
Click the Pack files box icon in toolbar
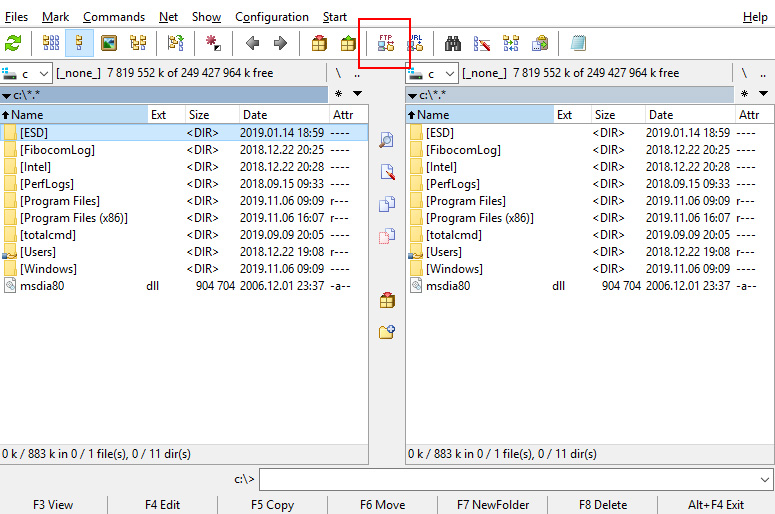[x=319, y=43]
